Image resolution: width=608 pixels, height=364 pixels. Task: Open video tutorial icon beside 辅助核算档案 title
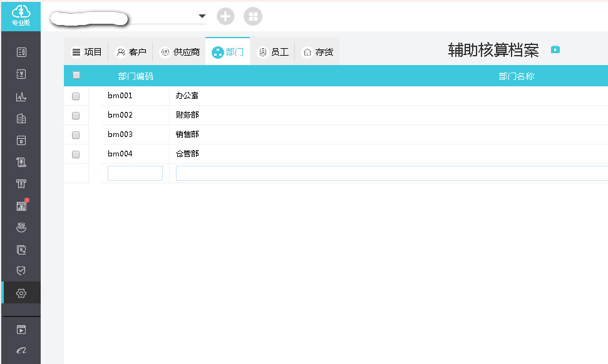(x=555, y=49)
